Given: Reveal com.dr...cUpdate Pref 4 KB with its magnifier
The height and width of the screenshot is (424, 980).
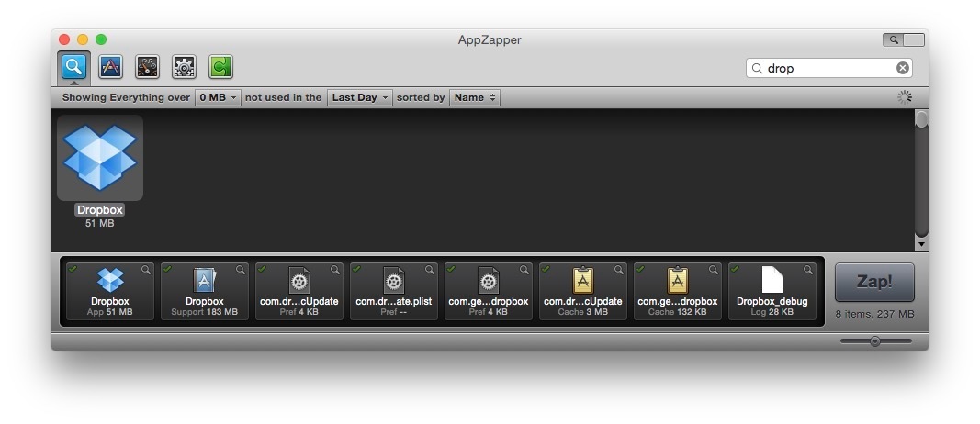Looking at the screenshot, I should click(335, 270).
